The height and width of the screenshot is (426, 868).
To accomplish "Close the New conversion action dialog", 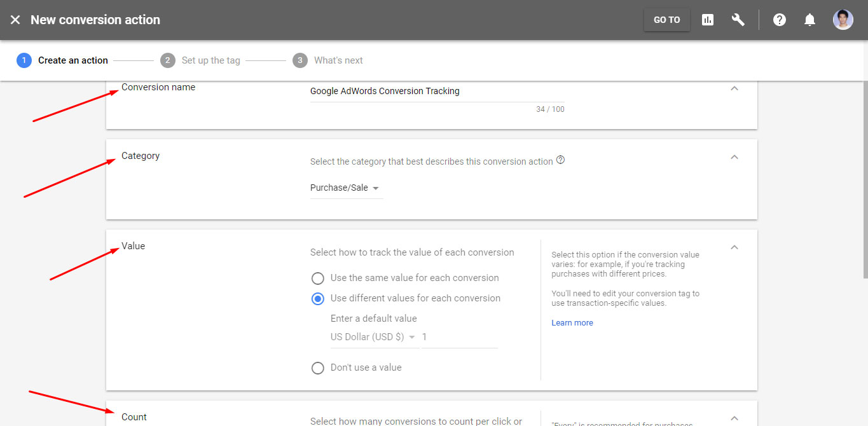I will (15, 20).
